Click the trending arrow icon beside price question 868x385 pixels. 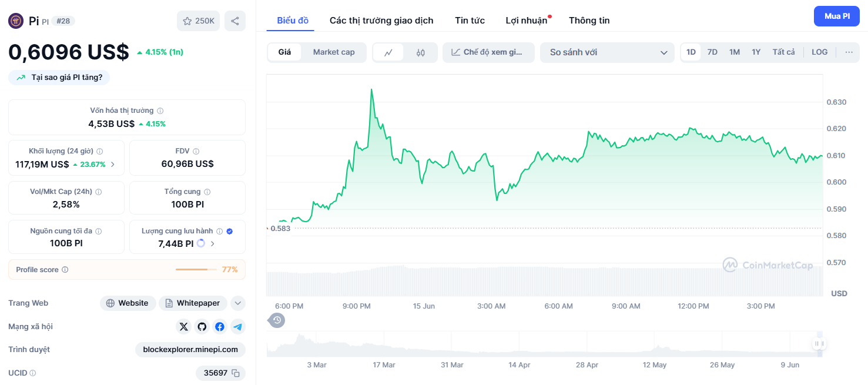tap(21, 77)
